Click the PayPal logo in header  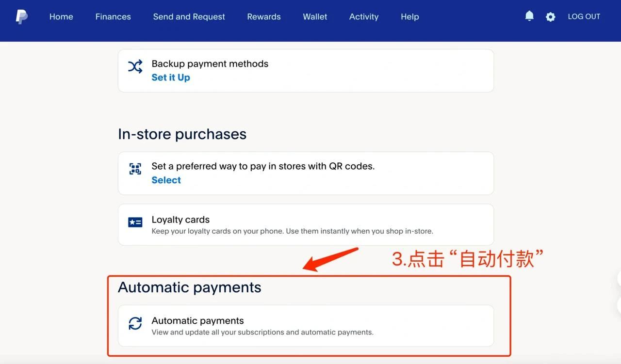pyautogui.click(x=21, y=16)
